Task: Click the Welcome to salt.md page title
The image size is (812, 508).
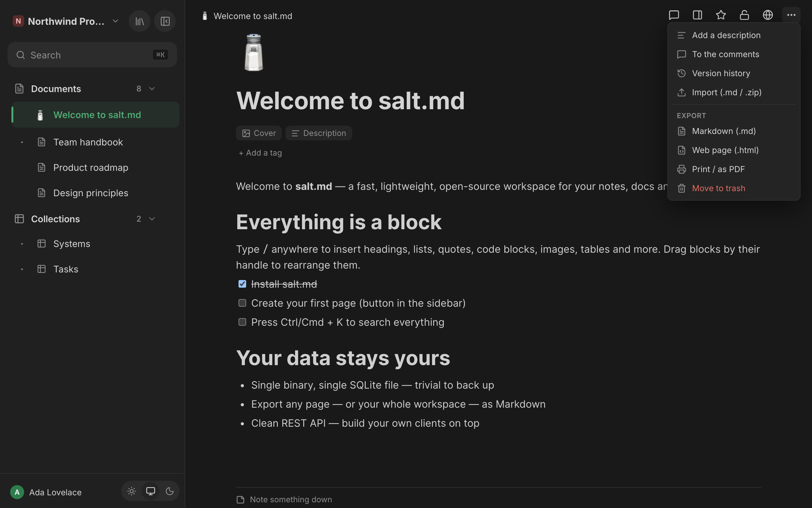Action: coord(350,100)
